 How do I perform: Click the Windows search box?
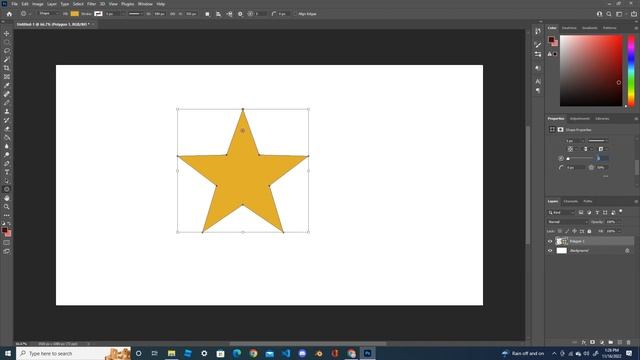[73, 353]
